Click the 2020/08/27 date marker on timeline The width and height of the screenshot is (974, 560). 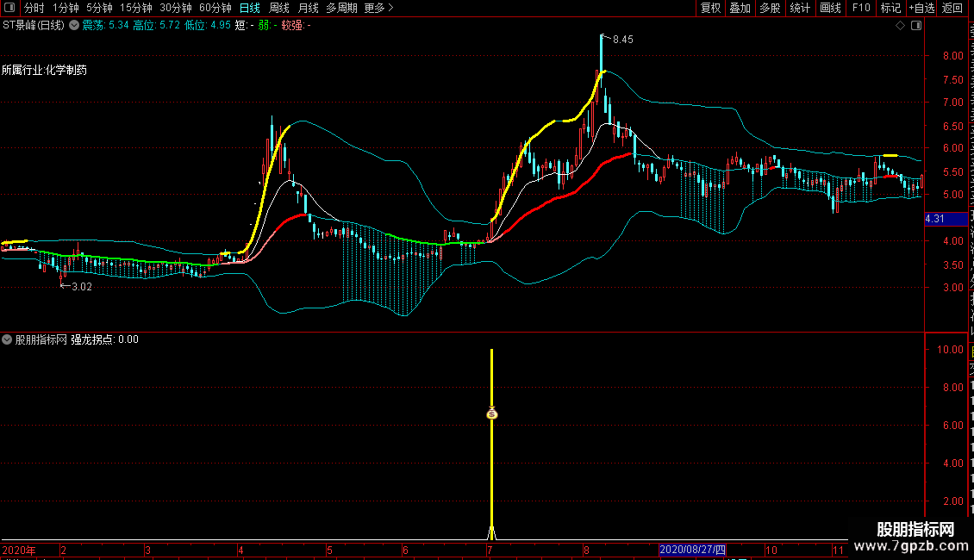coord(693,550)
